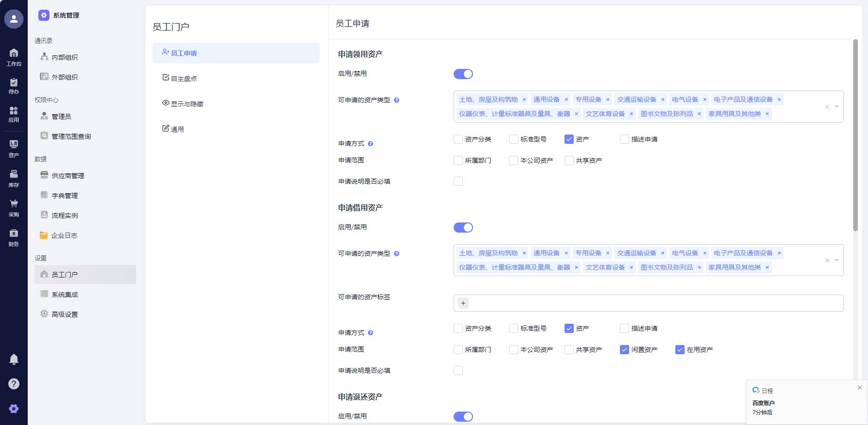Show help for 借用 申请方式
Image resolution: width=868 pixels, height=425 pixels.
[x=370, y=333]
